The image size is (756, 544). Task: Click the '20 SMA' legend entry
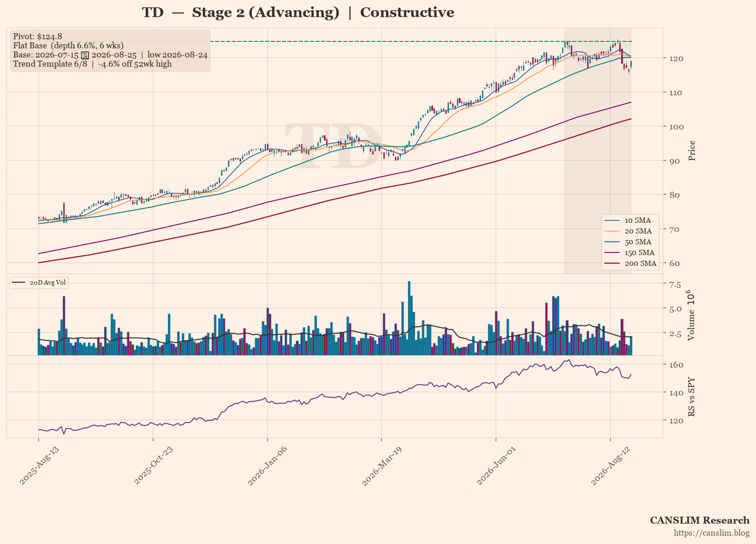tap(629, 231)
